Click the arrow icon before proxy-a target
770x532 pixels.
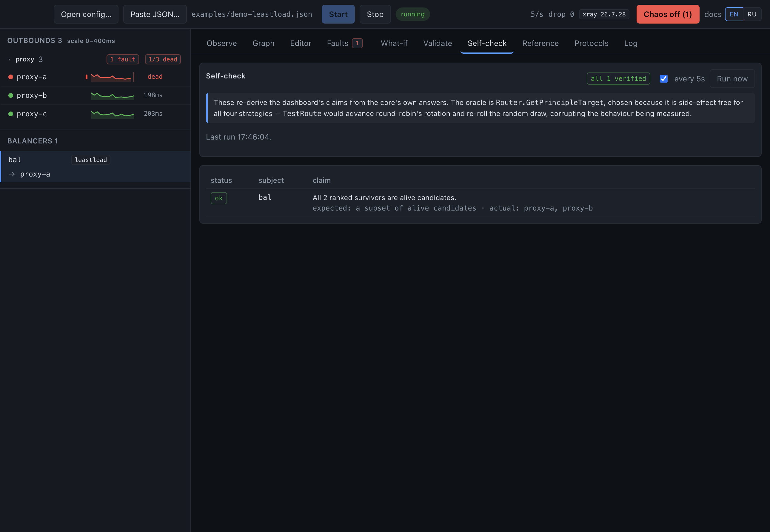click(x=12, y=174)
